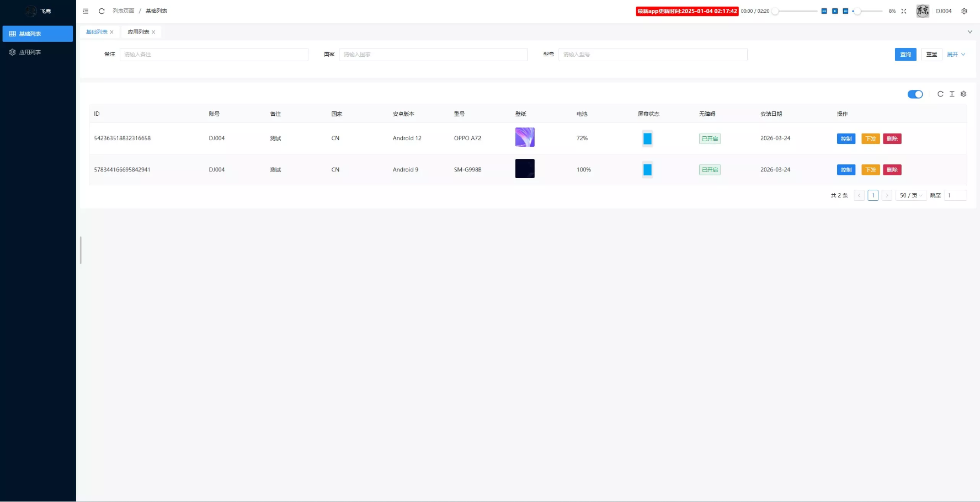Click the 列表页面 breadcrumb link
Viewport: 980px width, 502px height.
tap(124, 11)
